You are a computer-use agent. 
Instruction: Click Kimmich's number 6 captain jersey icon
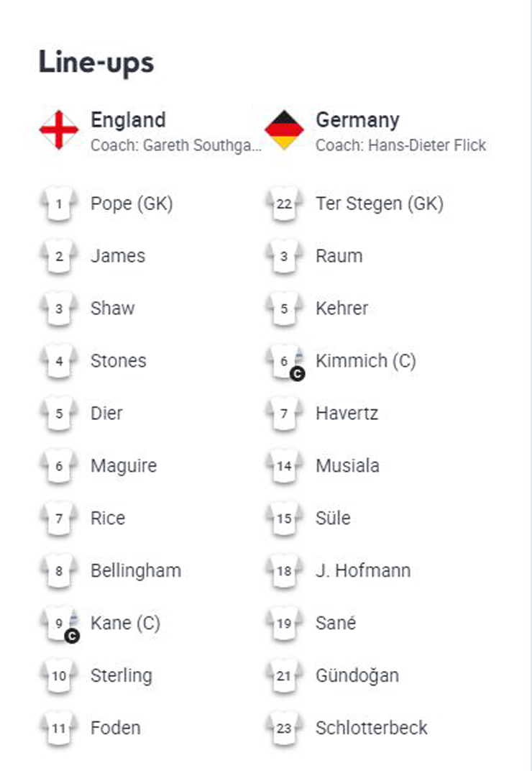(x=284, y=362)
